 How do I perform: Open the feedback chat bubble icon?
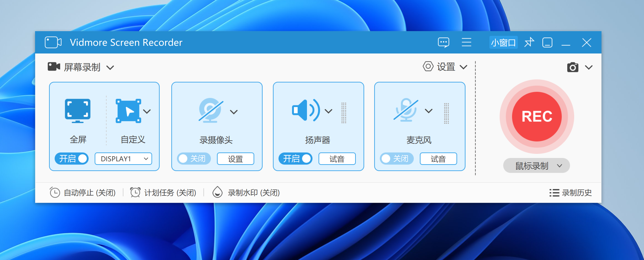point(444,42)
